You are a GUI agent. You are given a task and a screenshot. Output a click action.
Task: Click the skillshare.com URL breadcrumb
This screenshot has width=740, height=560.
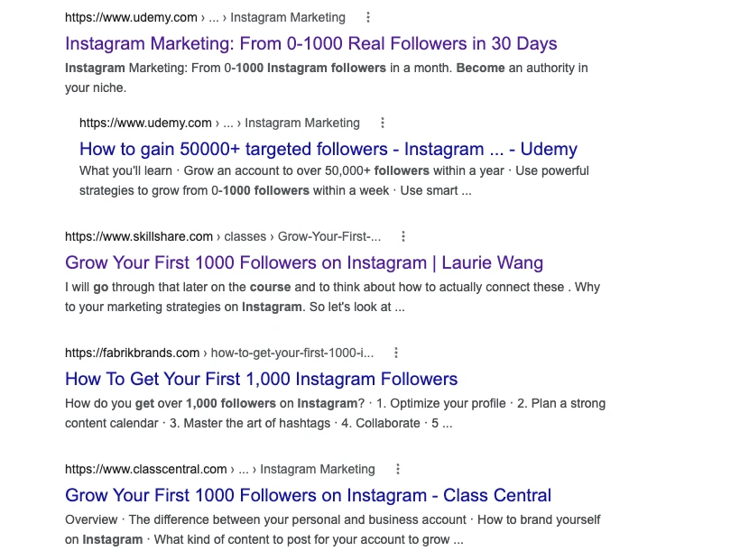pos(139,236)
